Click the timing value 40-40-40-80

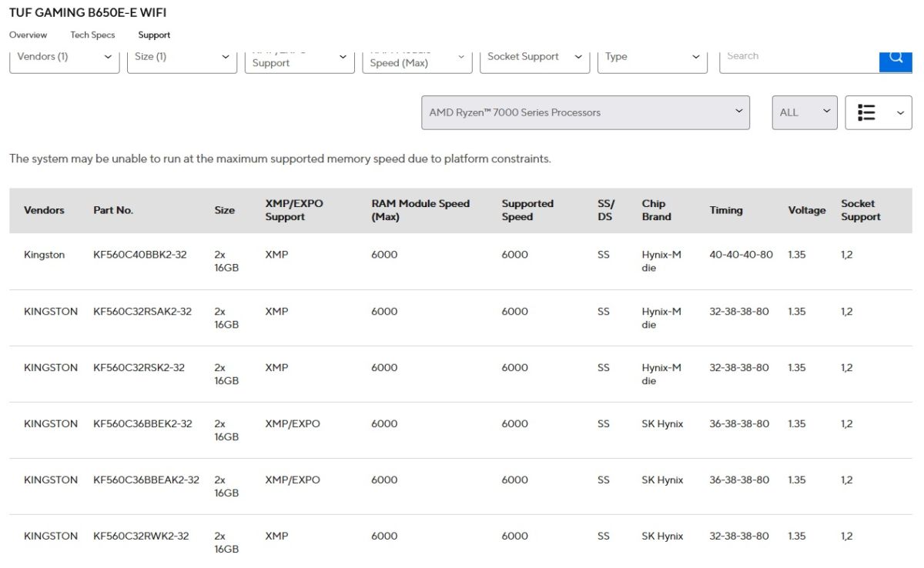click(x=741, y=255)
